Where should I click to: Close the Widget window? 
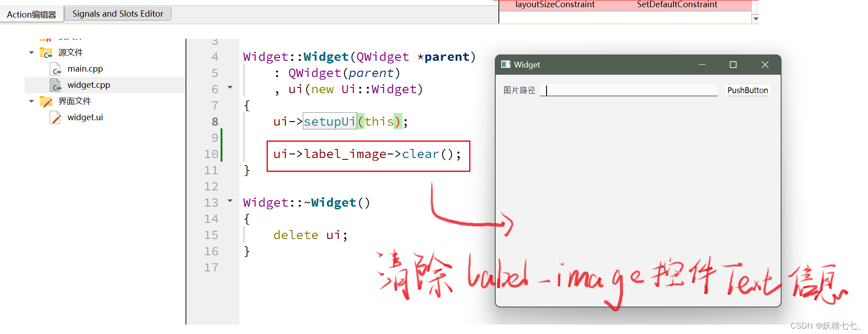point(765,65)
